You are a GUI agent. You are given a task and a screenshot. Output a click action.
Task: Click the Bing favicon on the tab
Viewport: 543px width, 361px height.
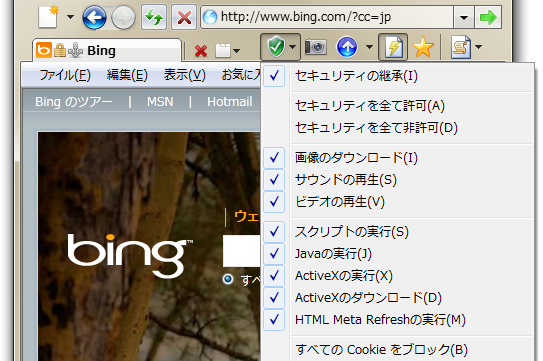point(44,50)
